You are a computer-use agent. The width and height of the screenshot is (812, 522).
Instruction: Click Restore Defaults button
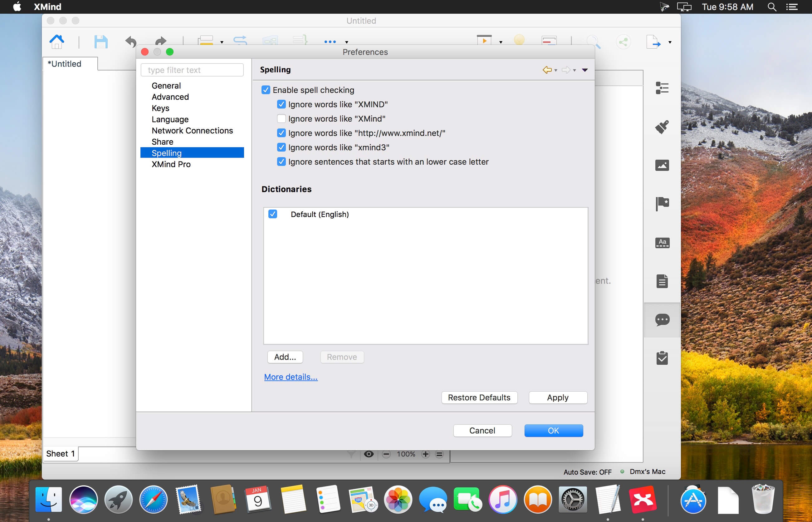(x=479, y=398)
